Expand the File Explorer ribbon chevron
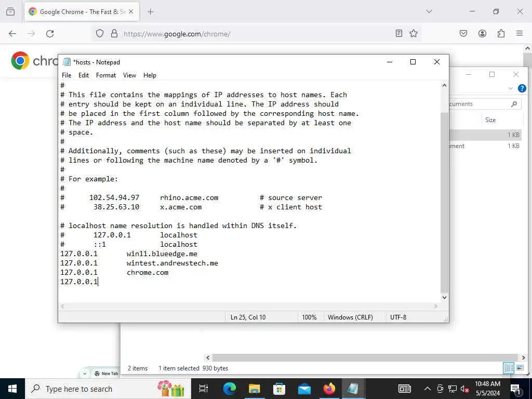 (510, 88)
